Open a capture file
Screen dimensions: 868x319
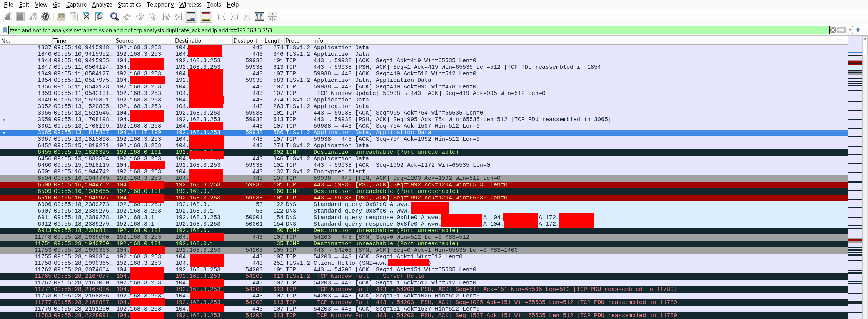61,17
